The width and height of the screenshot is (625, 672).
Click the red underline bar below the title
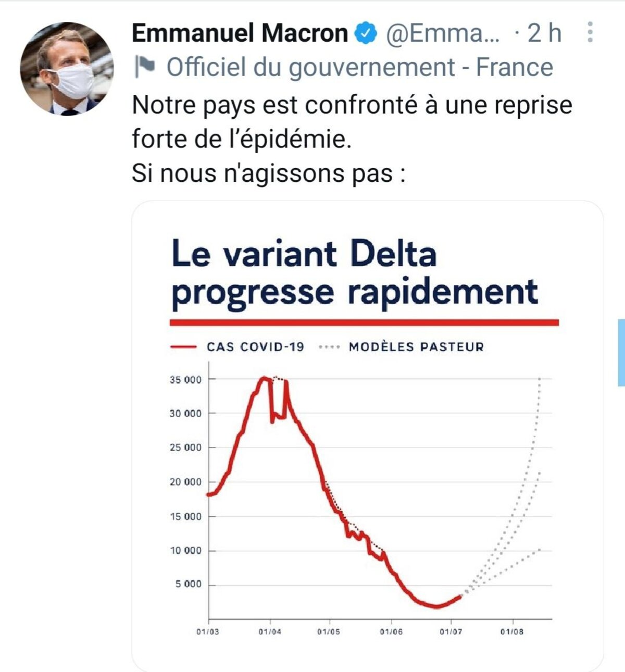click(364, 322)
